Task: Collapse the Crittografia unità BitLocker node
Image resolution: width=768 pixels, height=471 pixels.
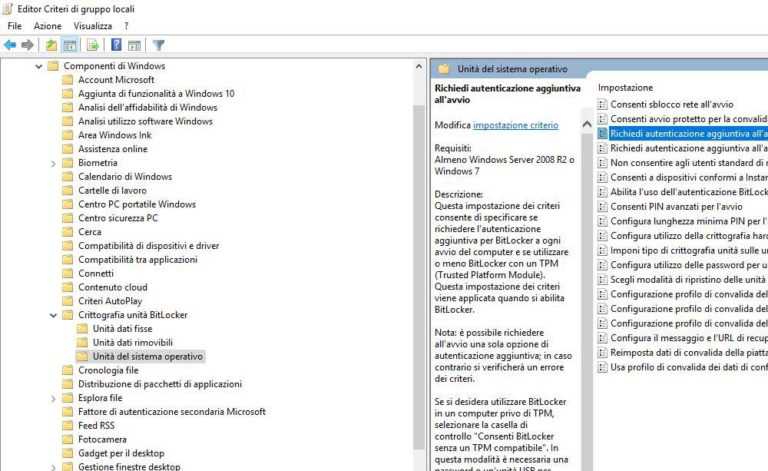Action: (x=53, y=315)
